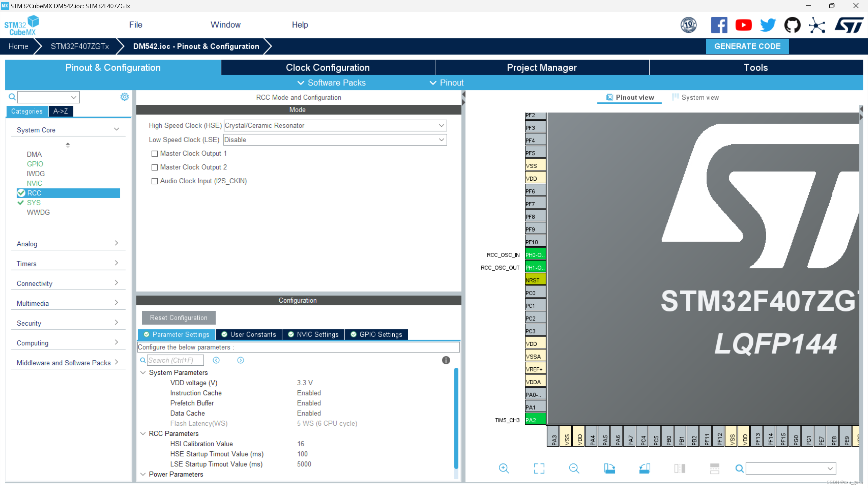Enable Master Clock Output 1 checkbox
The image size is (868, 488).
(x=155, y=154)
